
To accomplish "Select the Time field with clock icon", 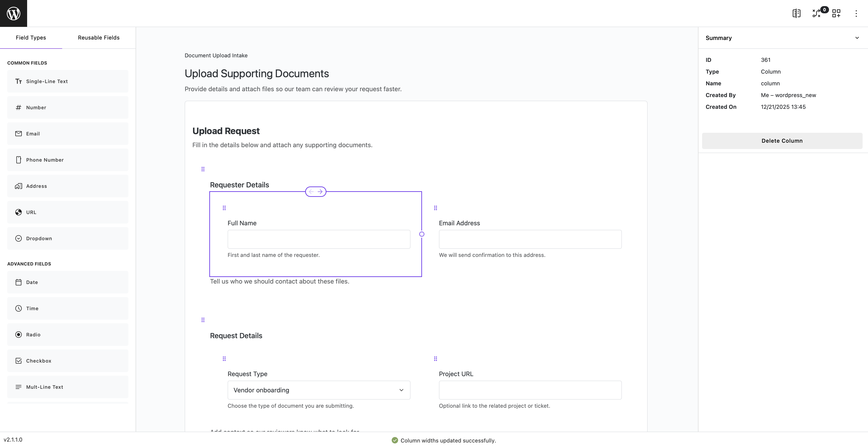I will click(67, 308).
